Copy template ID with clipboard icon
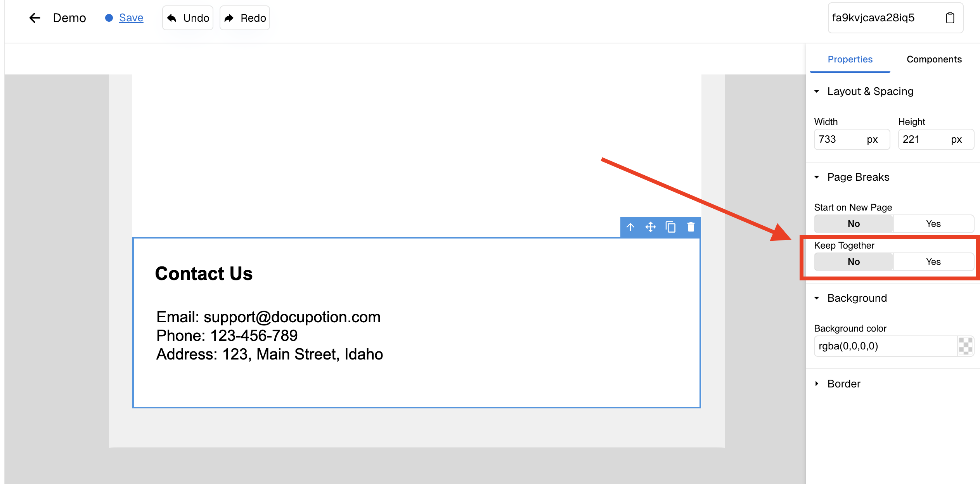The height and width of the screenshot is (484, 980). coord(950,18)
